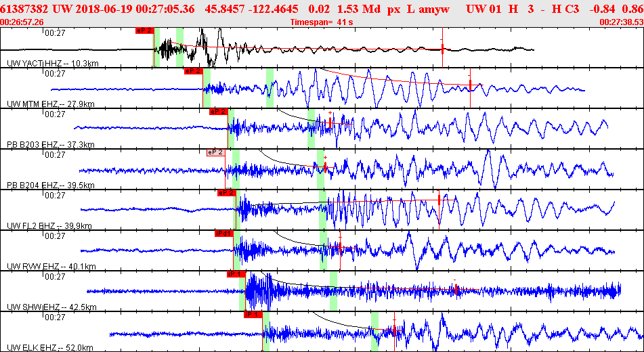This screenshot has height=352, width=644.
Task: Click the event ID 61387382 in header
Action: [x=24, y=9]
